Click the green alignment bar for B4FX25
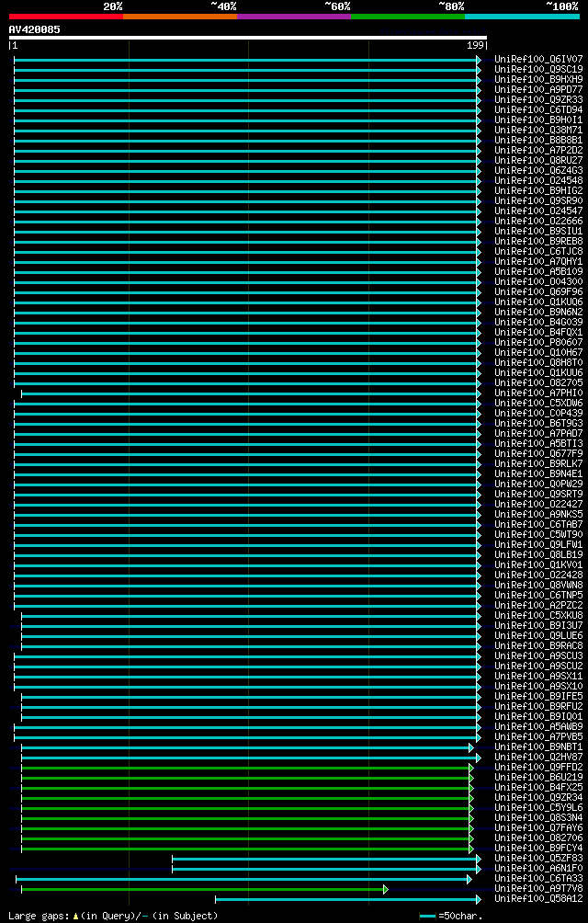588x923 pixels. (x=247, y=788)
